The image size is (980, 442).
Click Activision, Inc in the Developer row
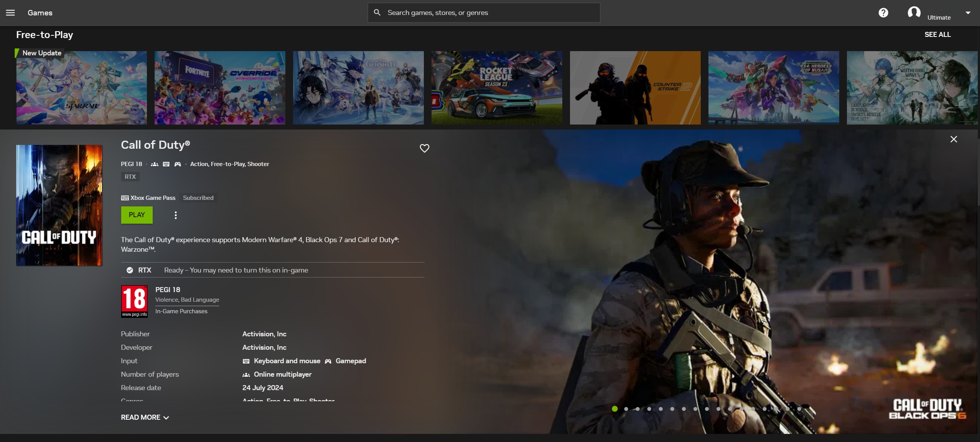264,347
